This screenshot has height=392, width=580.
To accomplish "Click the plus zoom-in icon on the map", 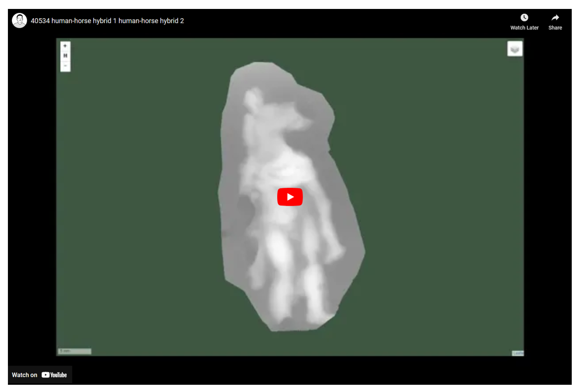I will (65, 46).
